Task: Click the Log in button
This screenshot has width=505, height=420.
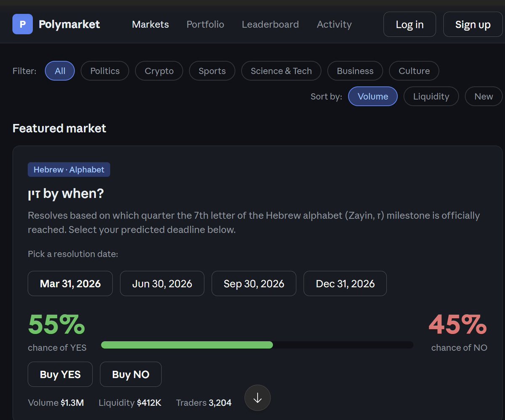Action: pos(409,24)
